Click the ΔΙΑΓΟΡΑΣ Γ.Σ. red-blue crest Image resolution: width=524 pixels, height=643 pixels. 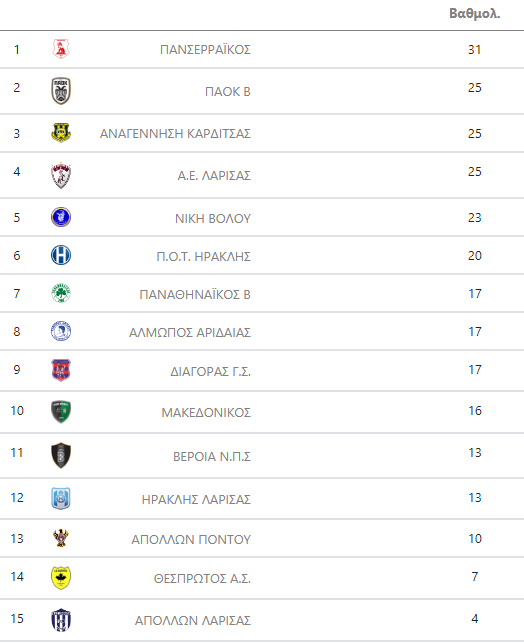click(x=61, y=370)
